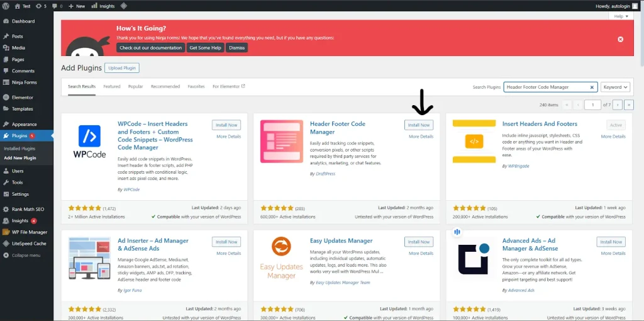Image resolution: width=644 pixels, height=321 pixels.
Task: Dismiss the Ninja Forms notice with X icon
Action: [620, 39]
